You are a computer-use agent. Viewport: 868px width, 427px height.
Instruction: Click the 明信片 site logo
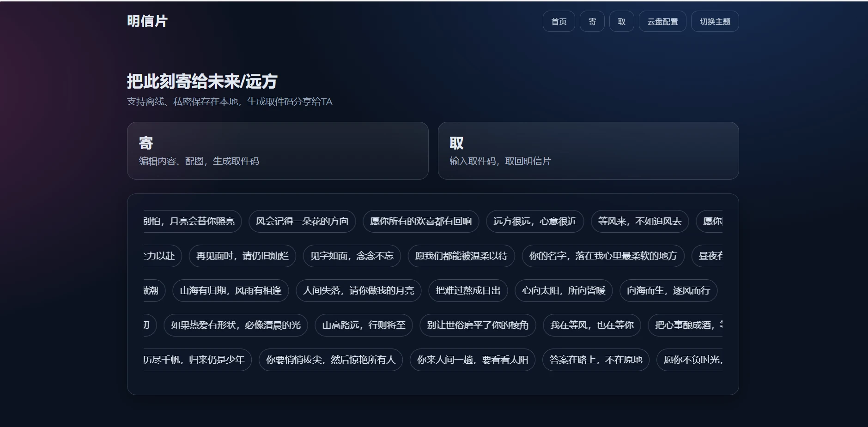click(x=147, y=21)
